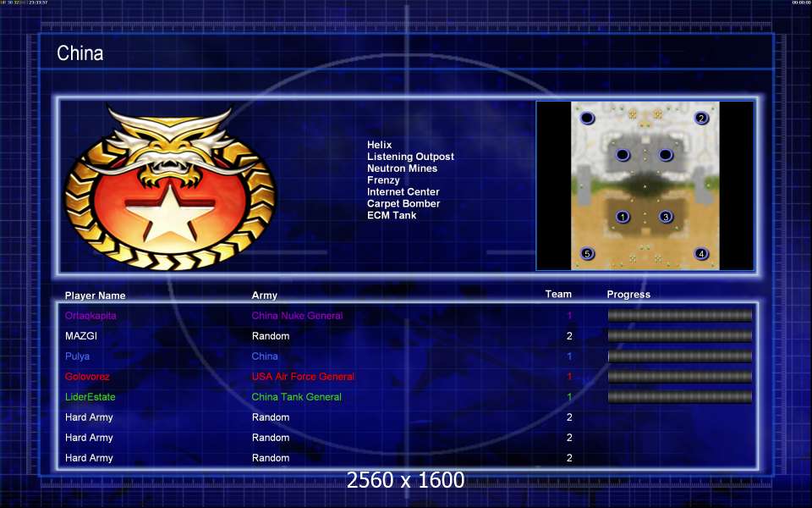Click the China army in Pulya's row
The image size is (812, 508).
pos(265,356)
